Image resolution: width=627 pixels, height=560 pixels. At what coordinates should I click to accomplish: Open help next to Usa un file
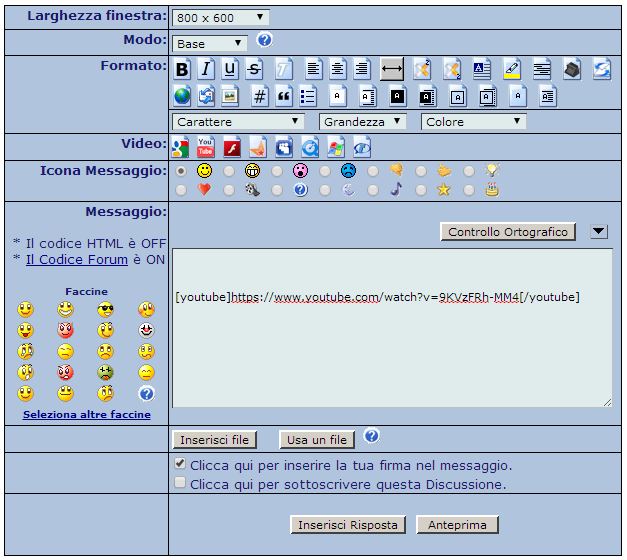(371, 435)
